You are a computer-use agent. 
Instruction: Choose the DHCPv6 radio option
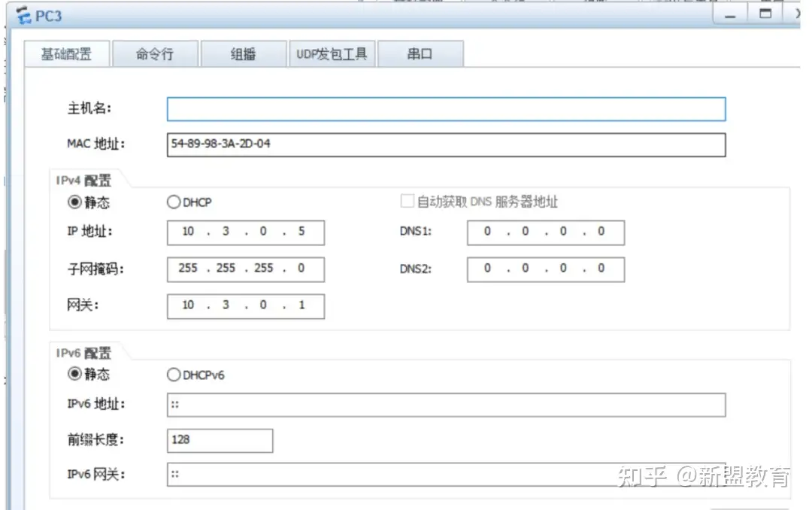pos(174,374)
